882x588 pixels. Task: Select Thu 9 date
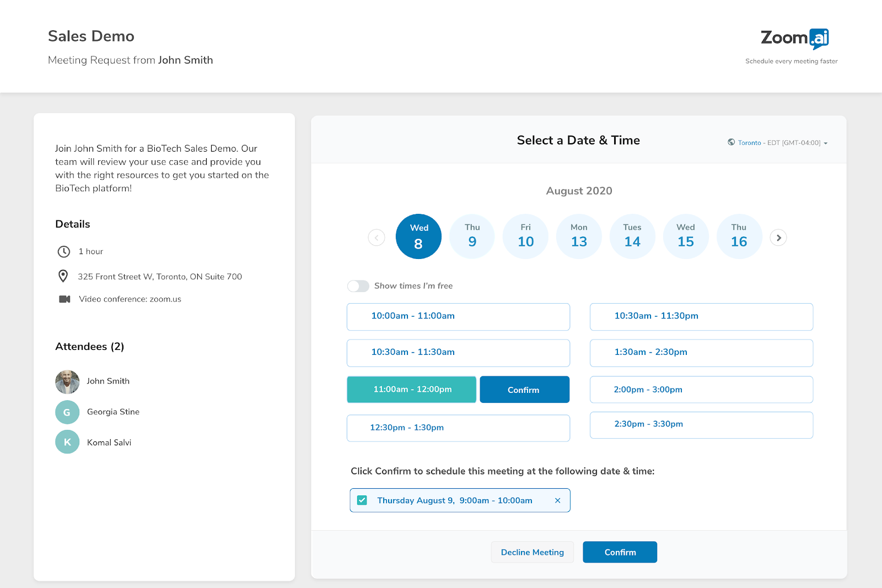[x=472, y=236]
